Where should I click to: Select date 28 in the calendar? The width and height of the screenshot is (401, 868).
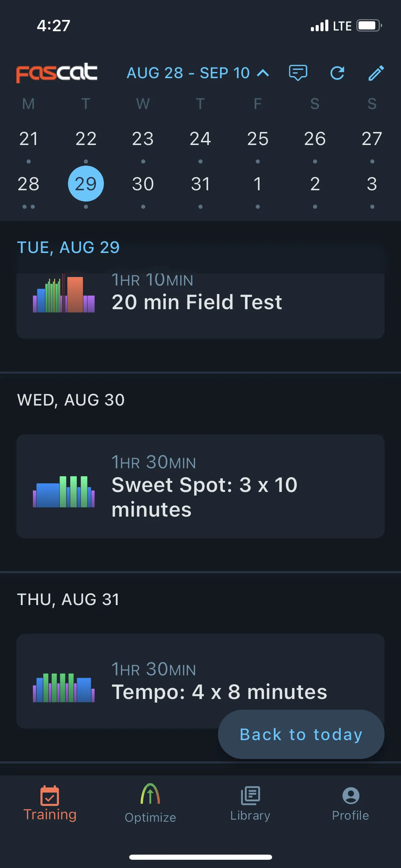(28, 184)
